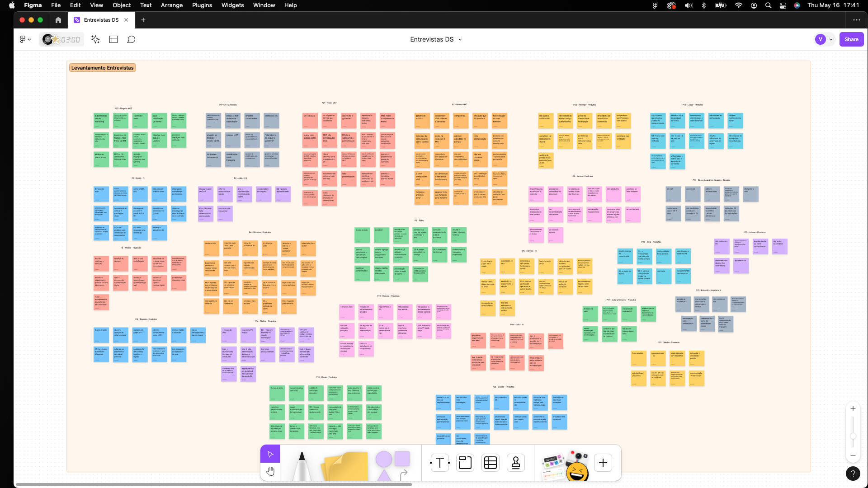Select the Move cursor tool
The image size is (868, 488).
[x=270, y=454]
